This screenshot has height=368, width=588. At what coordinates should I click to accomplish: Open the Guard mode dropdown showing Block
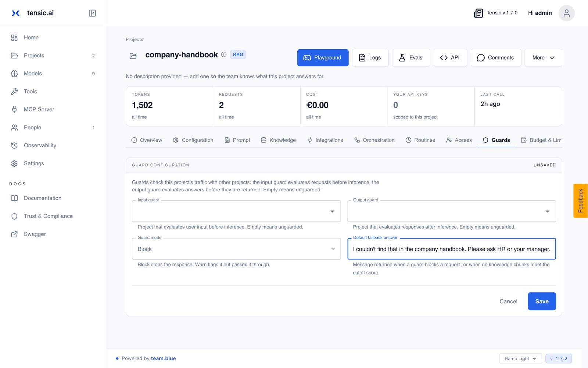point(236,249)
